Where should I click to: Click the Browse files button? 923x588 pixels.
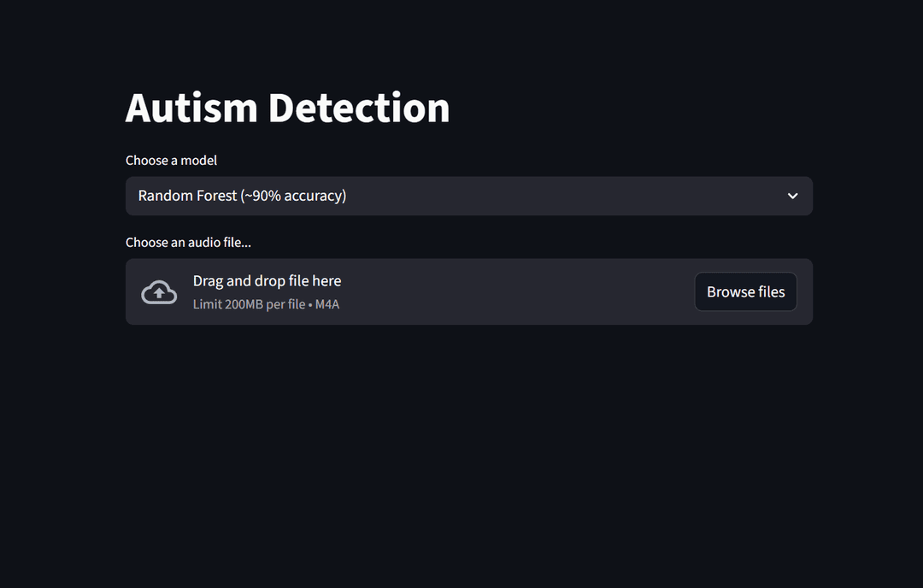click(x=745, y=291)
